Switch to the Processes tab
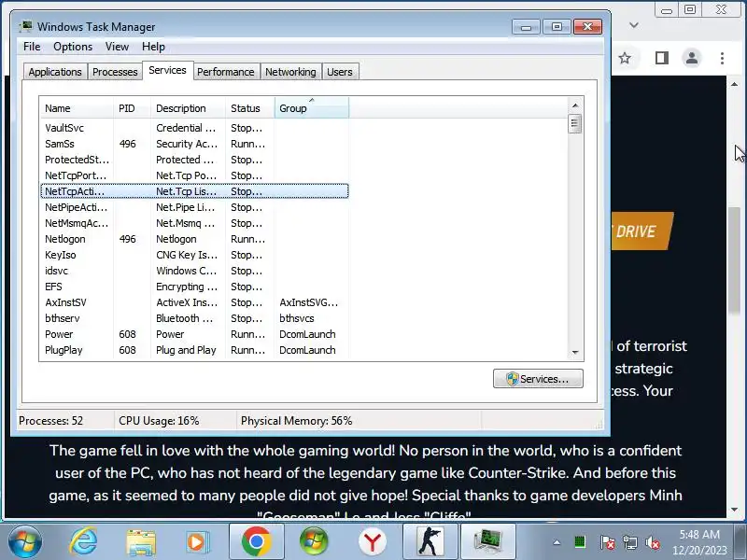The width and height of the screenshot is (747, 560). click(115, 72)
